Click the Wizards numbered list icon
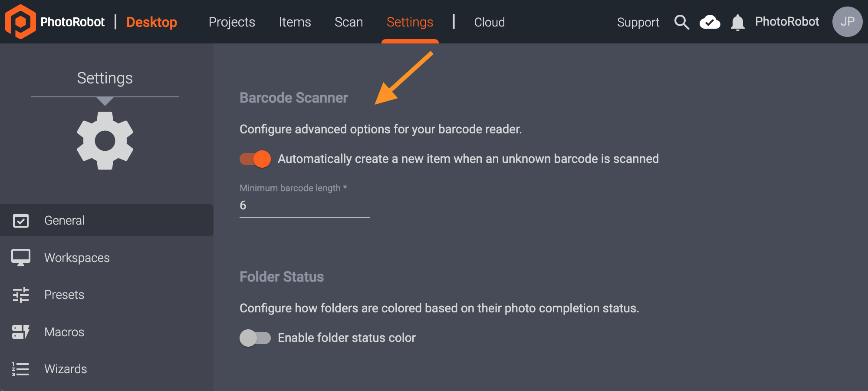This screenshot has height=391, width=868. (x=21, y=369)
